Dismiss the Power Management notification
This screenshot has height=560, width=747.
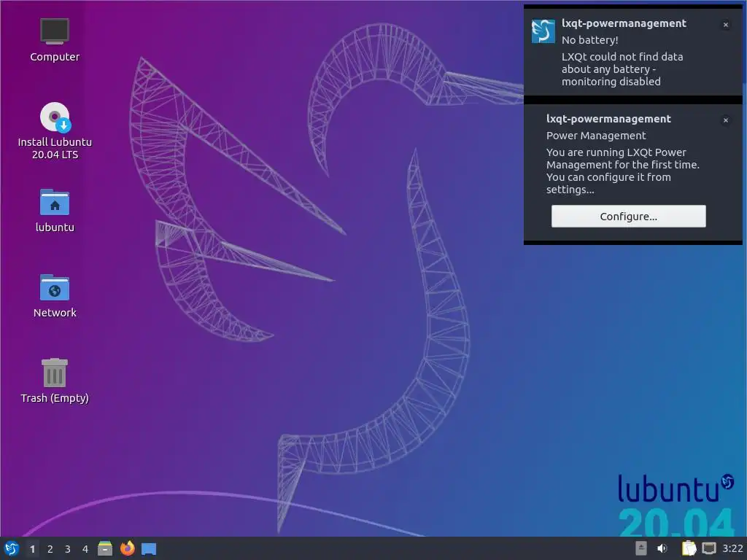(x=726, y=120)
